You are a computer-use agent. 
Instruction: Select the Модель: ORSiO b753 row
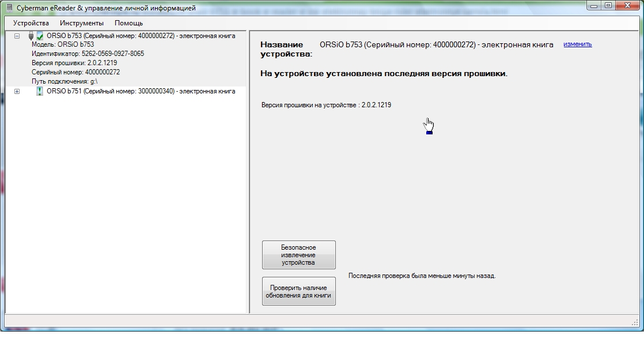(x=63, y=44)
